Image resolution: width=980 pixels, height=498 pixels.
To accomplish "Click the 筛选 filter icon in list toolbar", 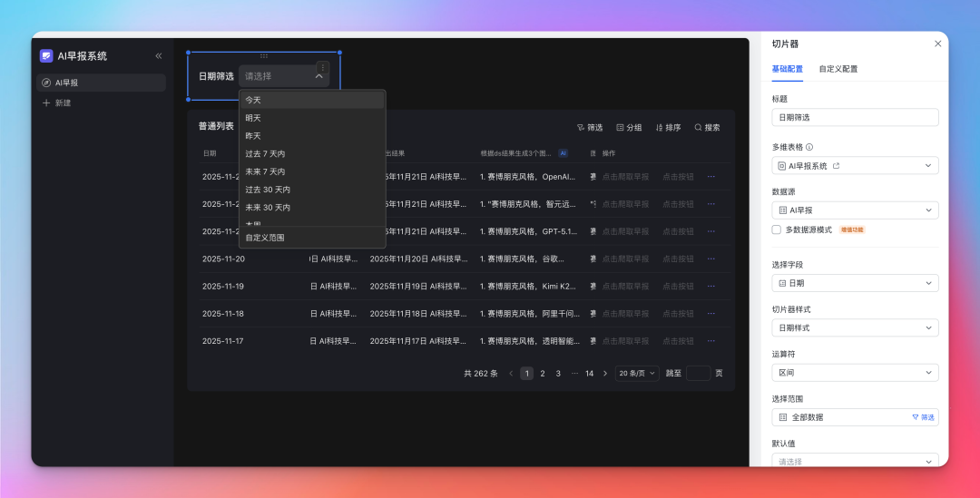I will point(582,128).
